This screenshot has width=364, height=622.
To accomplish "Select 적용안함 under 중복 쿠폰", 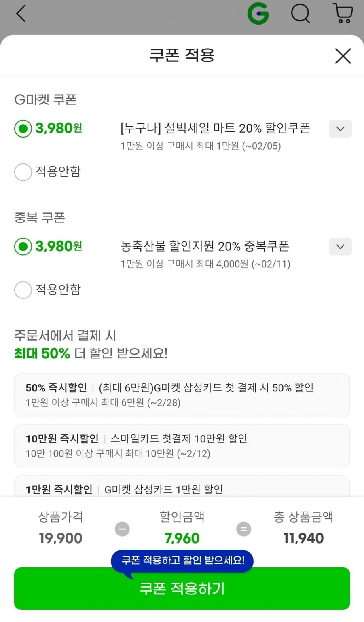I will [x=23, y=290].
